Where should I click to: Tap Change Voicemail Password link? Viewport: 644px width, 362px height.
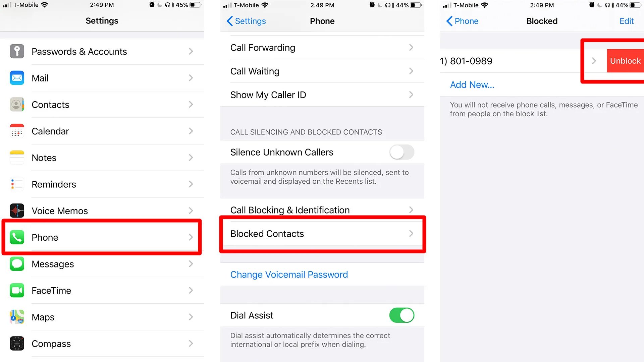tap(289, 275)
